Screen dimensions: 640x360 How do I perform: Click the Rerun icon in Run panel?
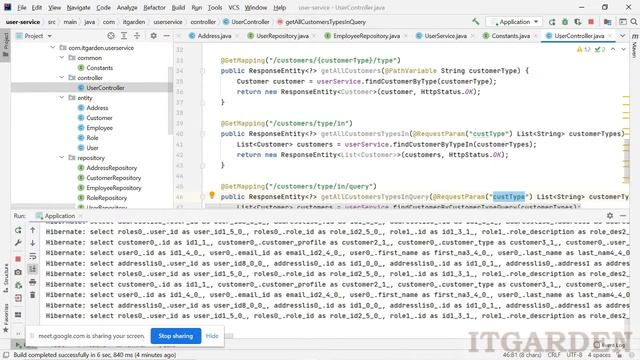[x=18, y=230]
